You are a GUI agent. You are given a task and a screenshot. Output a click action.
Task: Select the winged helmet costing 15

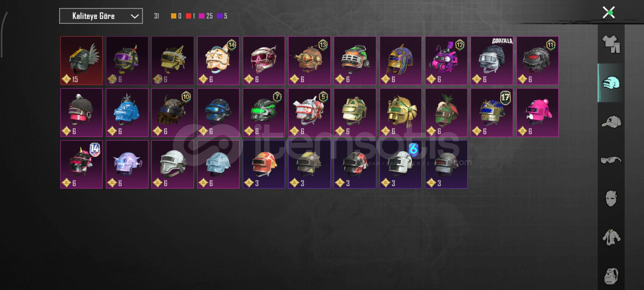[x=82, y=61]
